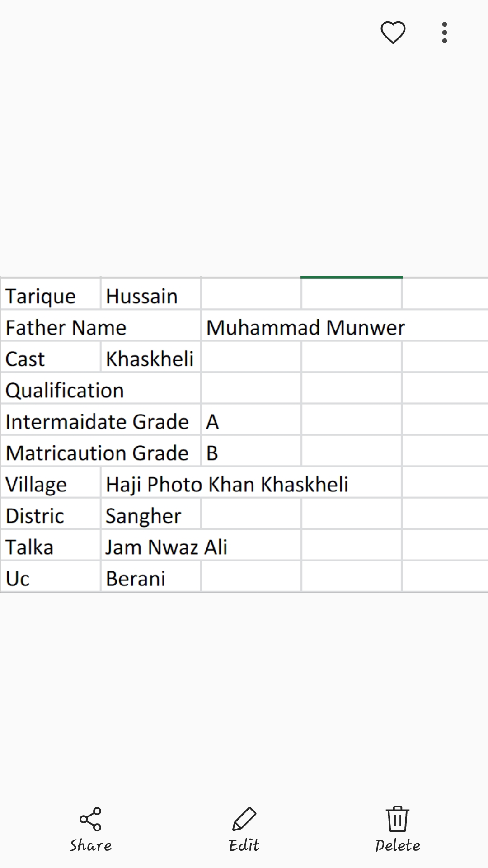Open the three-dot overflow menu
Viewport: 488px width, 868px height.
(x=444, y=32)
